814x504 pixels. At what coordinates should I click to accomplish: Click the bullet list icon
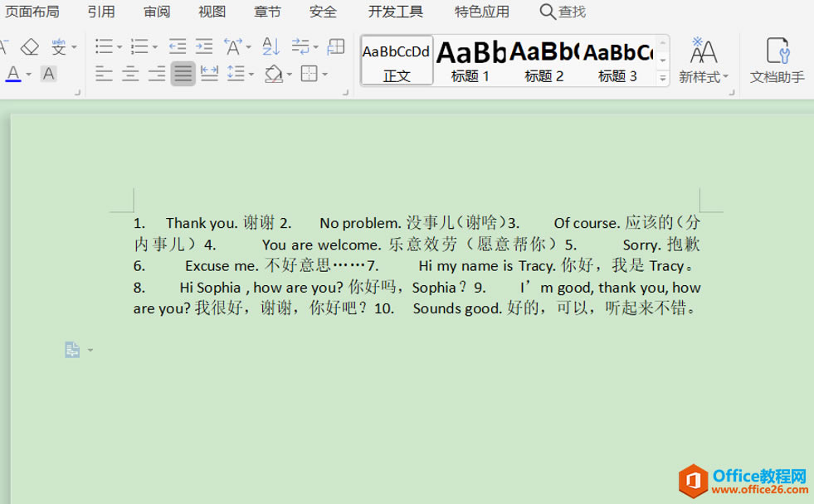104,46
